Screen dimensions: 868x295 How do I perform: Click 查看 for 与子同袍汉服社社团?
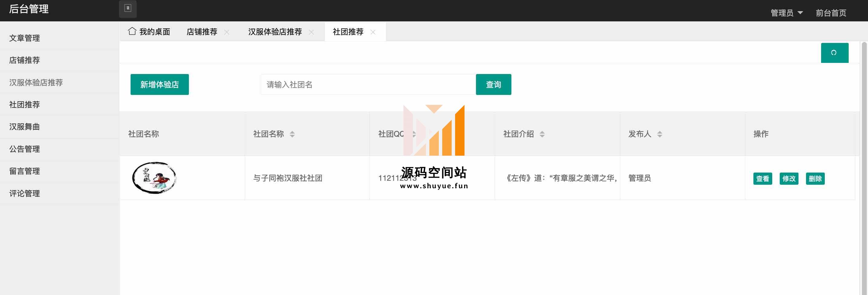(762, 178)
